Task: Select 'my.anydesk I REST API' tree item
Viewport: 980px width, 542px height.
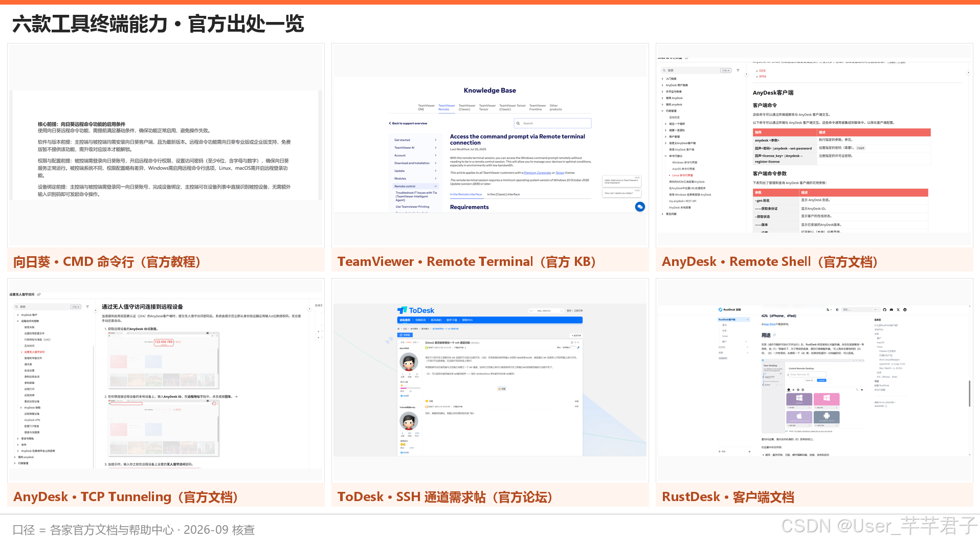Action: pos(682,201)
